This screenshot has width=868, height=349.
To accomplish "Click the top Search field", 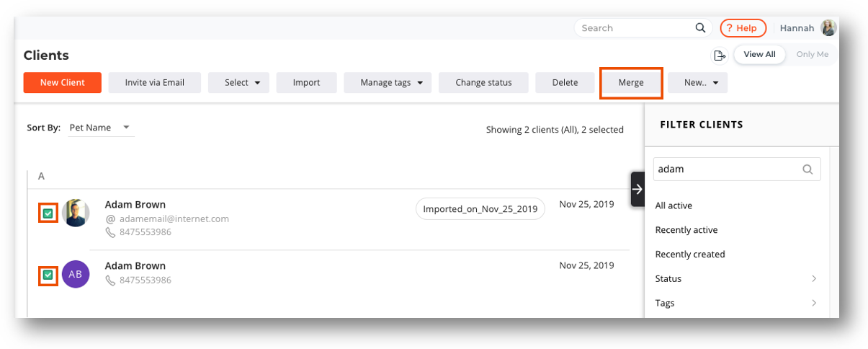I will pos(643,28).
